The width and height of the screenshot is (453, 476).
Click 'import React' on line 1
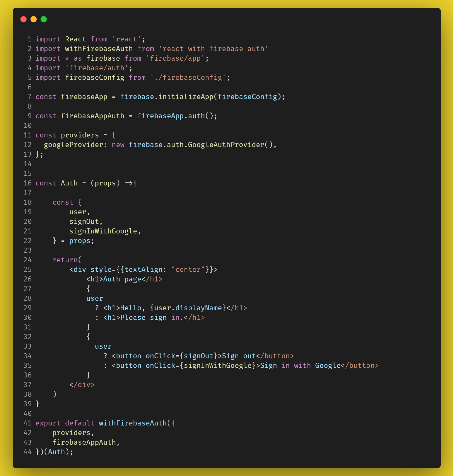coord(61,39)
